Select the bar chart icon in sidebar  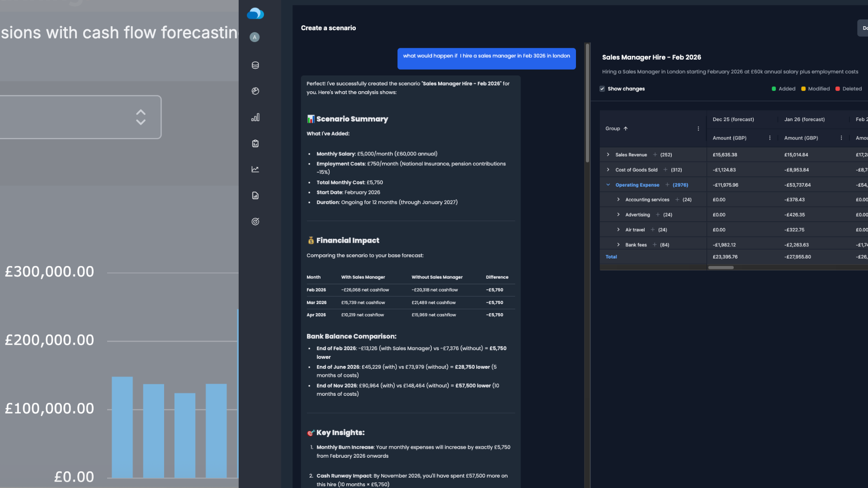(255, 117)
